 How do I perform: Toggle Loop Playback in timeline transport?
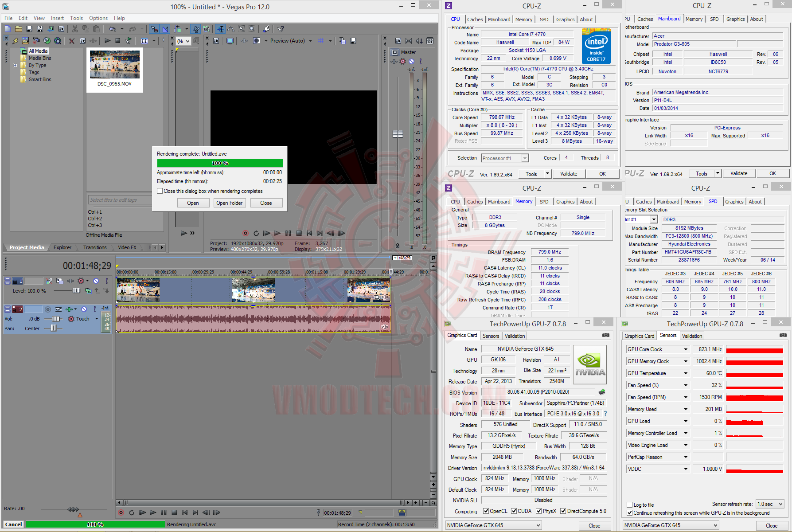click(132, 512)
